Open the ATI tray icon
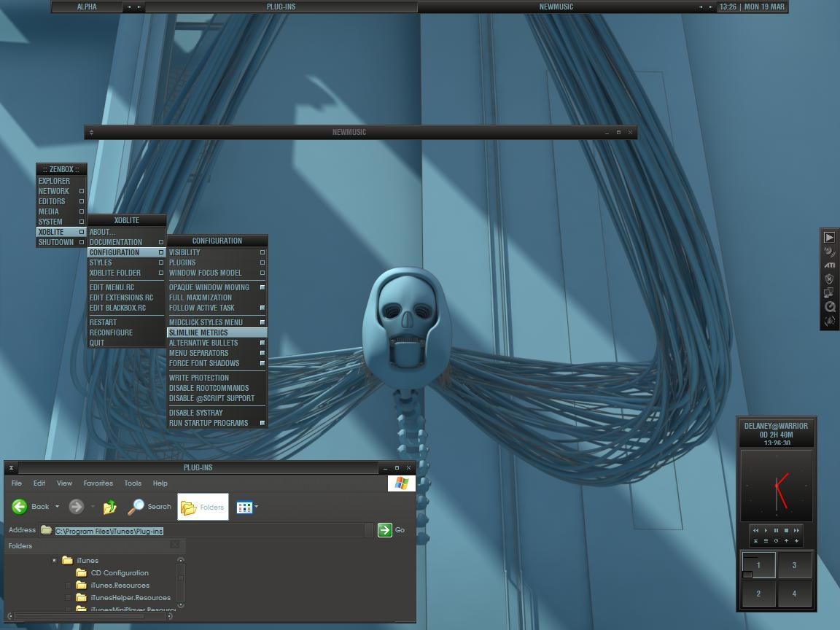Viewport: 840px width, 630px height. tap(829, 265)
